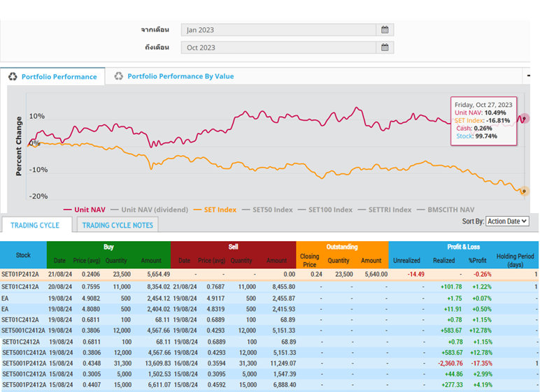Screen dimensions: 540x392
Task: Toggle BMSCITH NAV series in legend
Action: [x=446, y=210]
